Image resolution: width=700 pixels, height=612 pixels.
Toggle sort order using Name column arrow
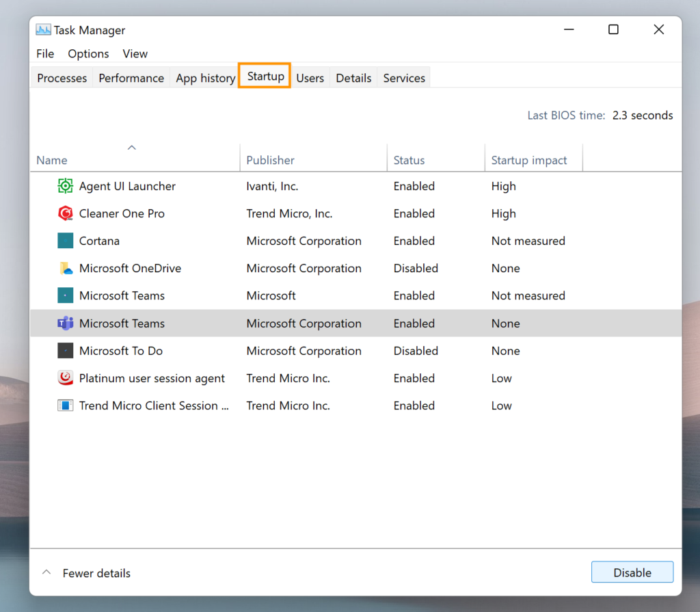pyautogui.click(x=132, y=148)
